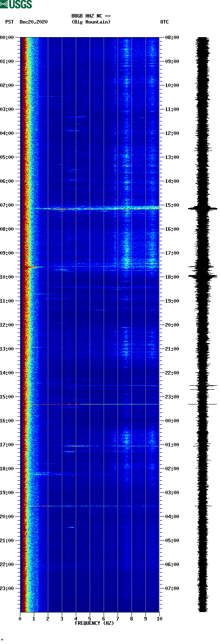Click the 23:00 UTC time label
The width and height of the screenshot is (220, 644).
[x=172, y=396]
